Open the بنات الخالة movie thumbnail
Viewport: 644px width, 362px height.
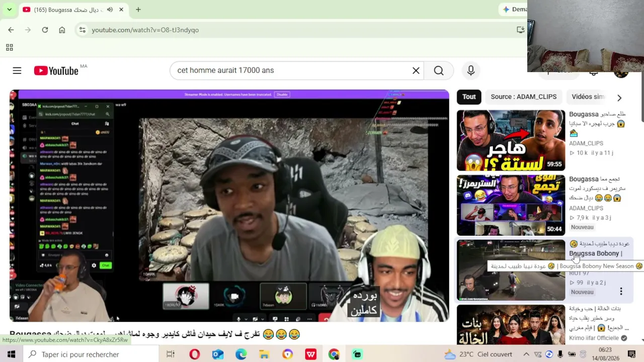(x=511, y=325)
